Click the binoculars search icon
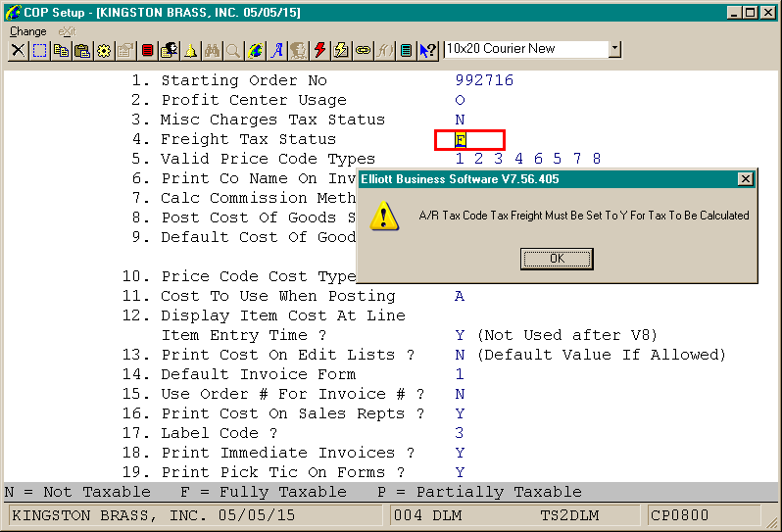The height and width of the screenshot is (532, 782). (x=212, y=50)
